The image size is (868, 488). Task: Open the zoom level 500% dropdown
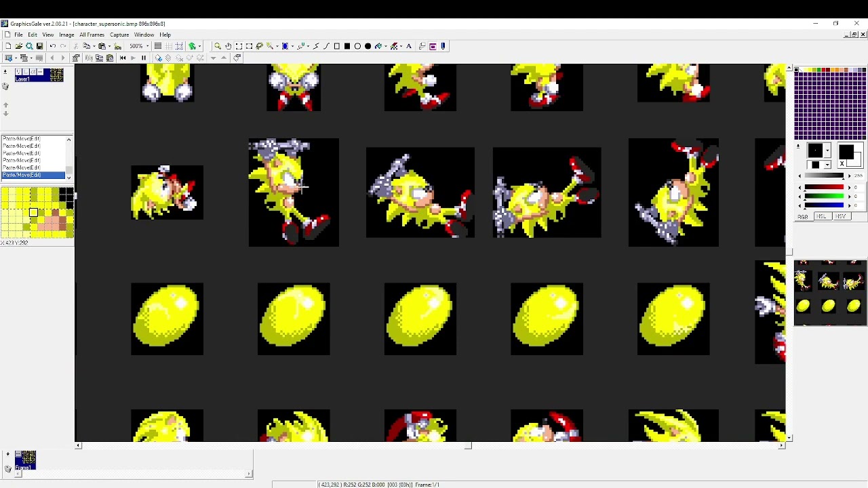(x=147, y=46)
